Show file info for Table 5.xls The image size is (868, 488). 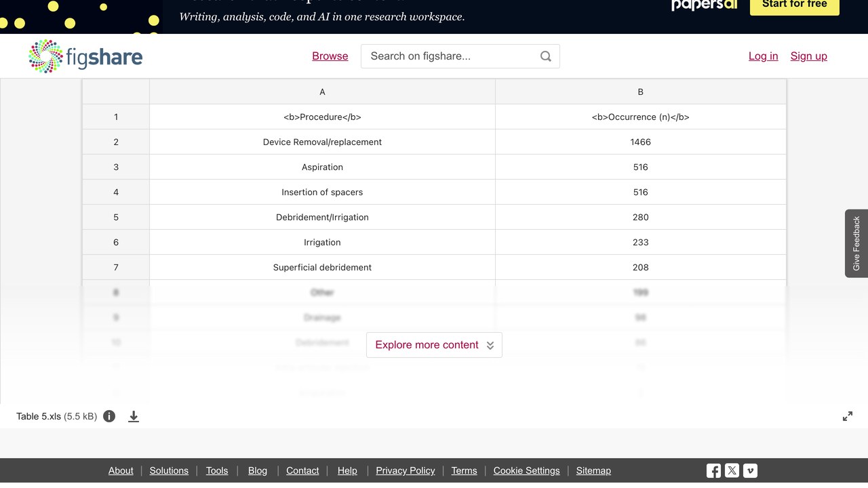click(109, 416)
